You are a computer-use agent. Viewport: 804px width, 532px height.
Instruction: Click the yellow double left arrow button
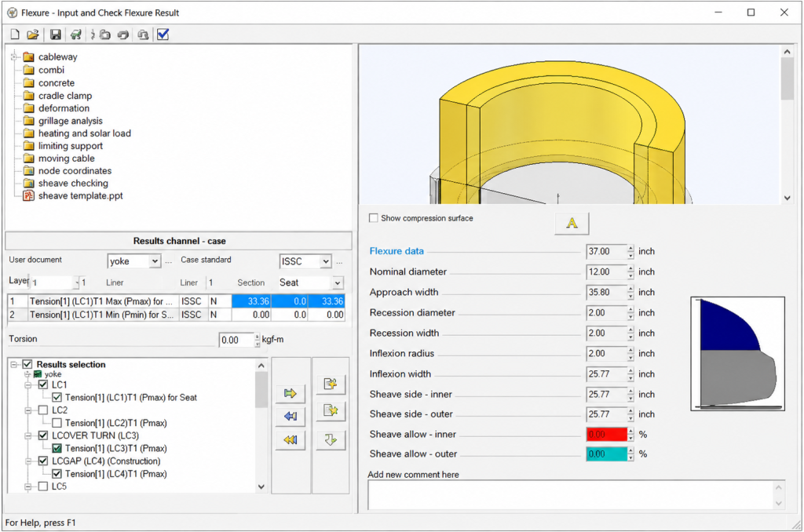pyautogui.click(x=291, y=439)
